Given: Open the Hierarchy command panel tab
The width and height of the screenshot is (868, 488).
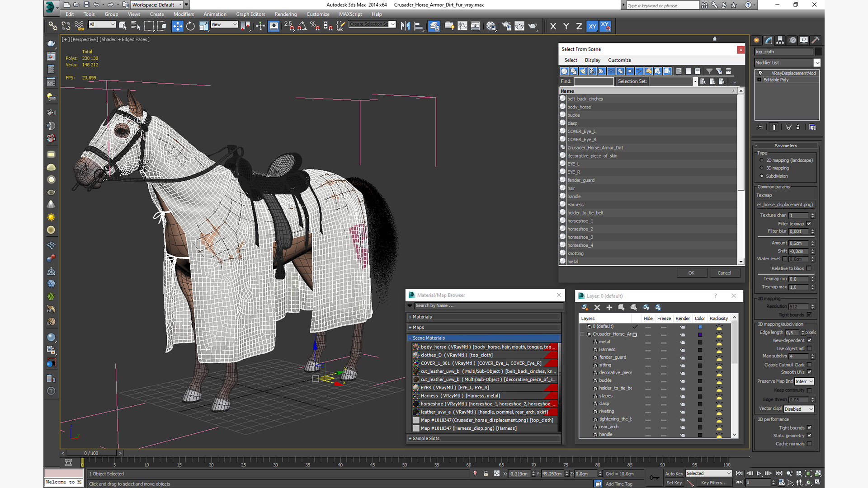Looking at the screenshot, I should point(780,40).
